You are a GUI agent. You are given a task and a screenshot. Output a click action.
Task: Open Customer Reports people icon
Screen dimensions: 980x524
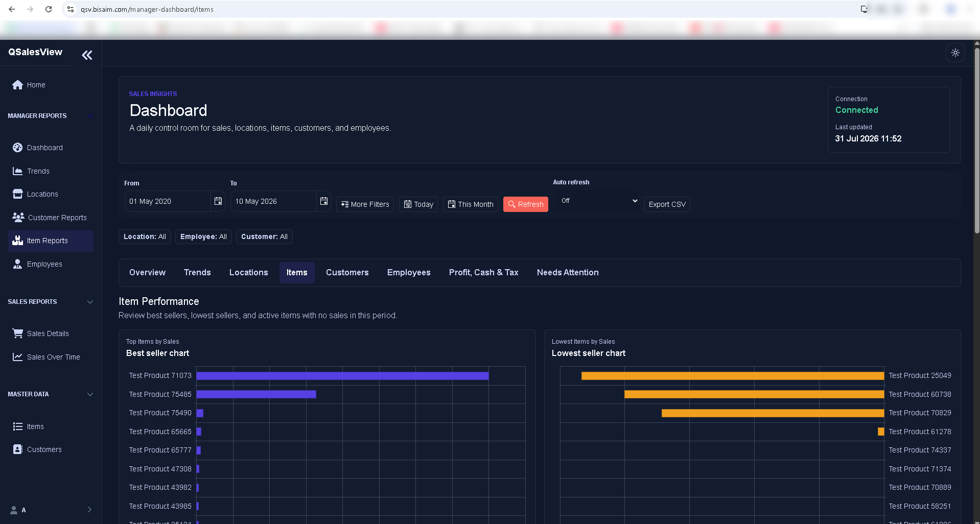tap(18, 218)
